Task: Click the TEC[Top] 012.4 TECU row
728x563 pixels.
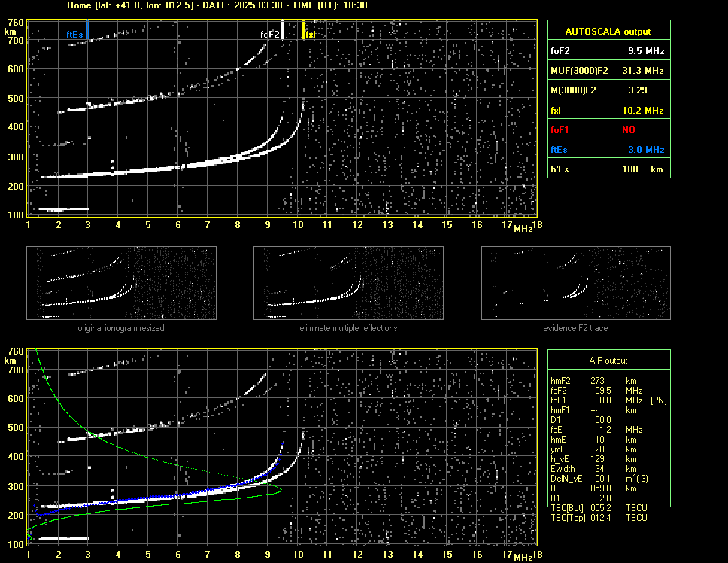Action: (599, 518)
